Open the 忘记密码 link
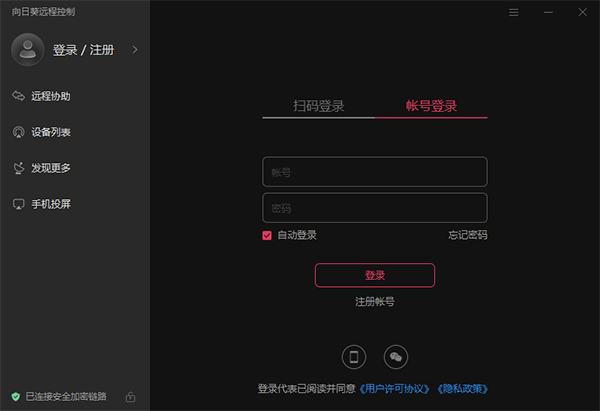Screen dimensions: 600x411 [x=468, y=235]
